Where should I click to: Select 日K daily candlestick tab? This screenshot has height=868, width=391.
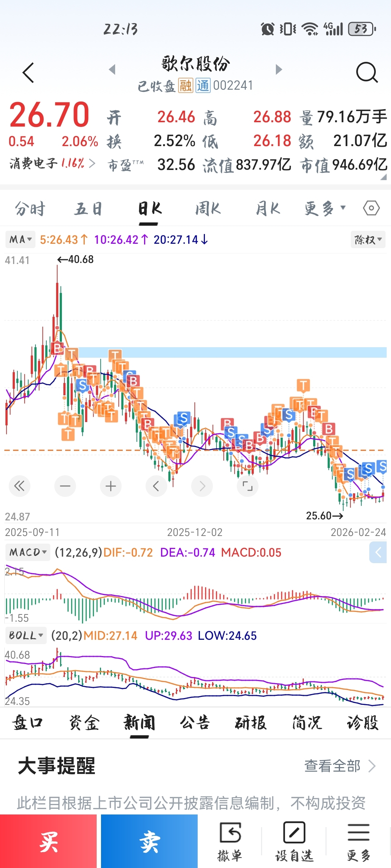[x=150, y=209]
